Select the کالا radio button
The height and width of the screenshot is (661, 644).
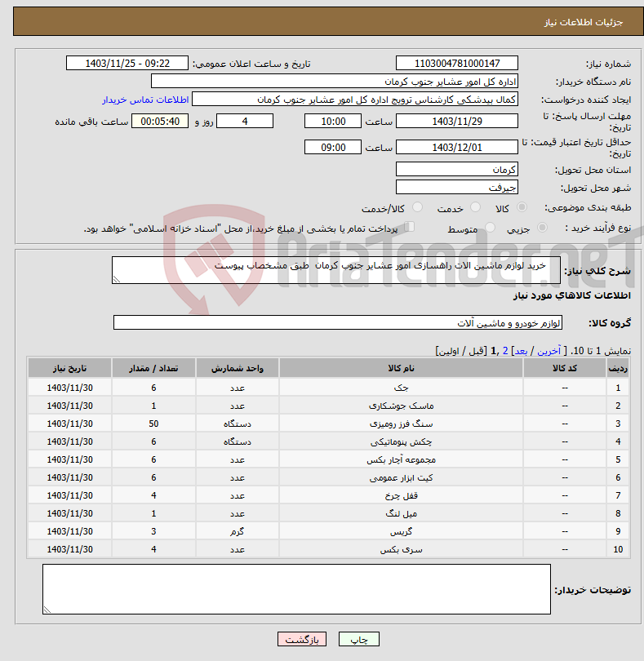point(522,207)
